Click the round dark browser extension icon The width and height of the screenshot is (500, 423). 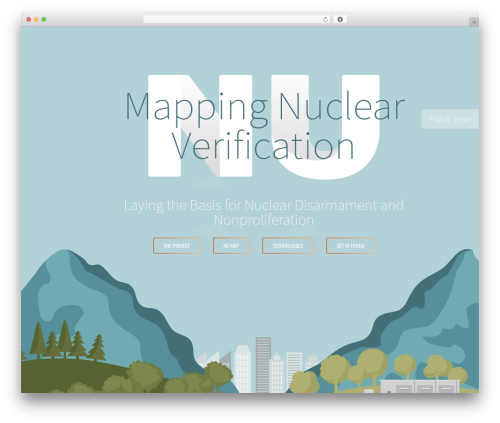[340, 19]
